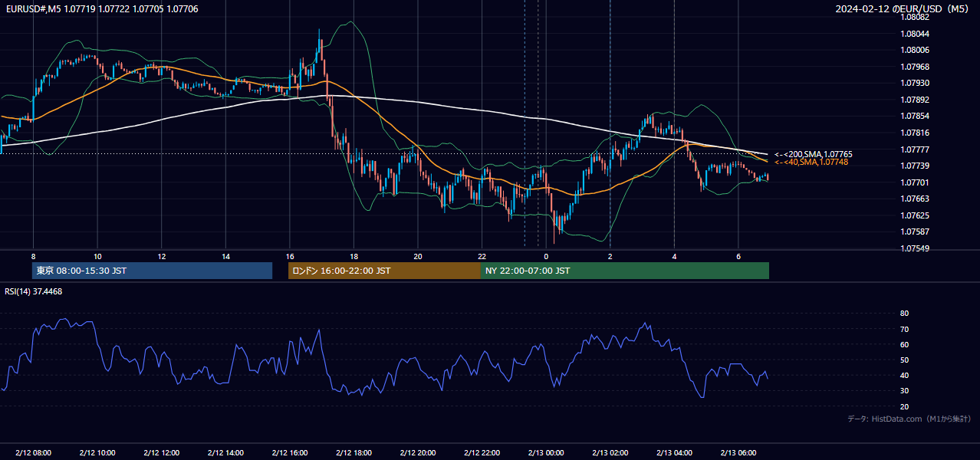Click the bottom time label 2/13 06:00
Screen dimensions: 980x460
(738, 453)
